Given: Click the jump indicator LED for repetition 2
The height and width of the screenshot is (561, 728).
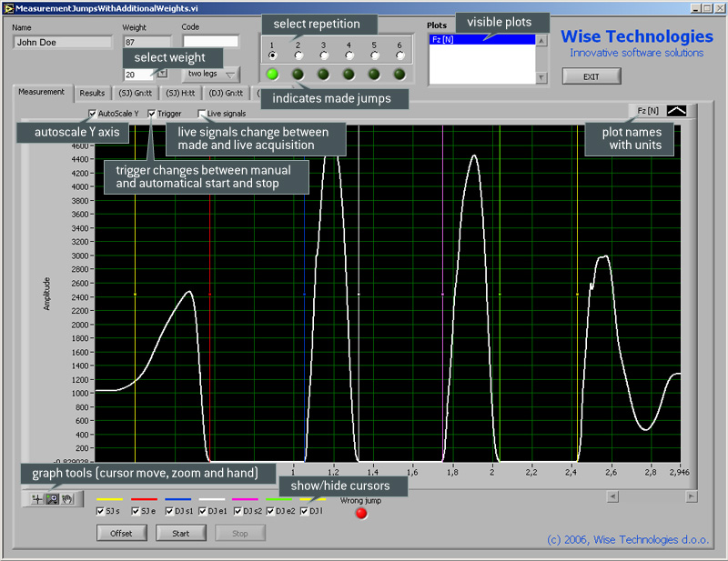Looking at the screenshot, I should 298,74.
